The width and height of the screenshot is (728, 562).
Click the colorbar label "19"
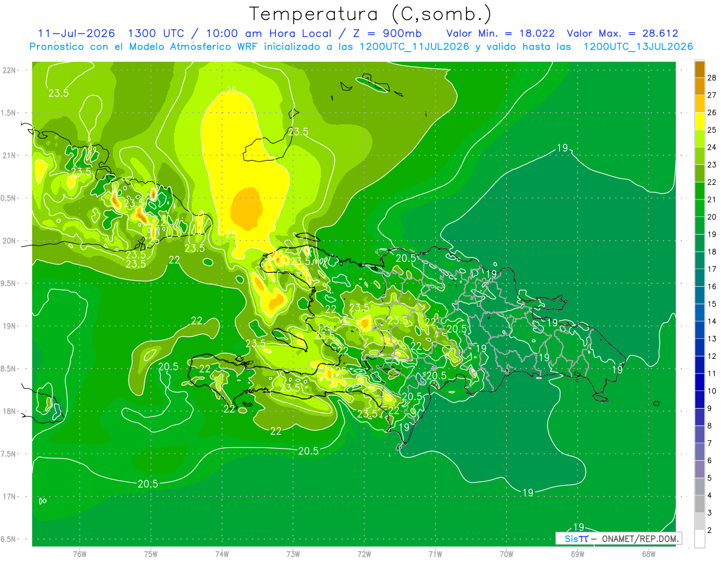[x=712, y=234]
